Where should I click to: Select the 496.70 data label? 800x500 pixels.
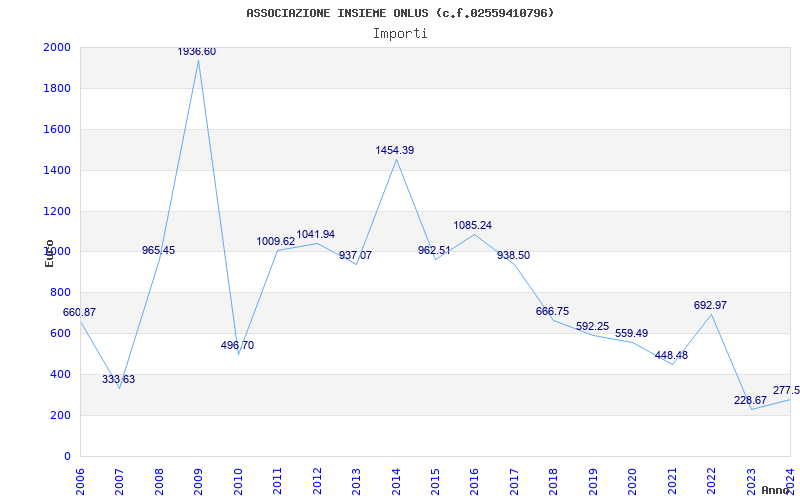(237, 345)
